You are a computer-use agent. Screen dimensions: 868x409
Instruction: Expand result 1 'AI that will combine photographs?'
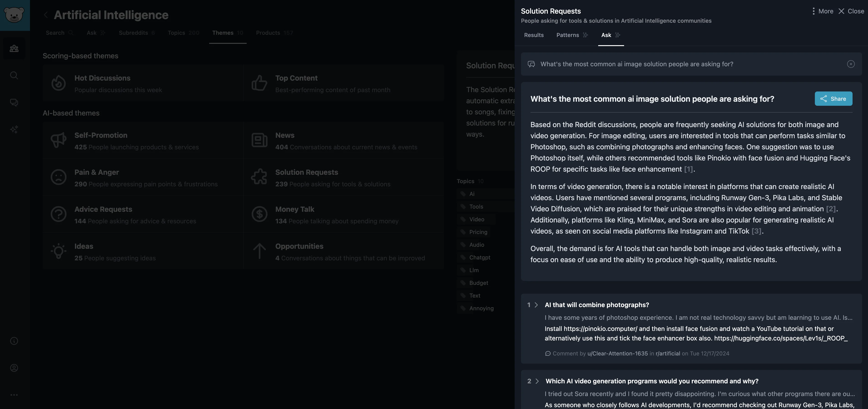(536, 305)
